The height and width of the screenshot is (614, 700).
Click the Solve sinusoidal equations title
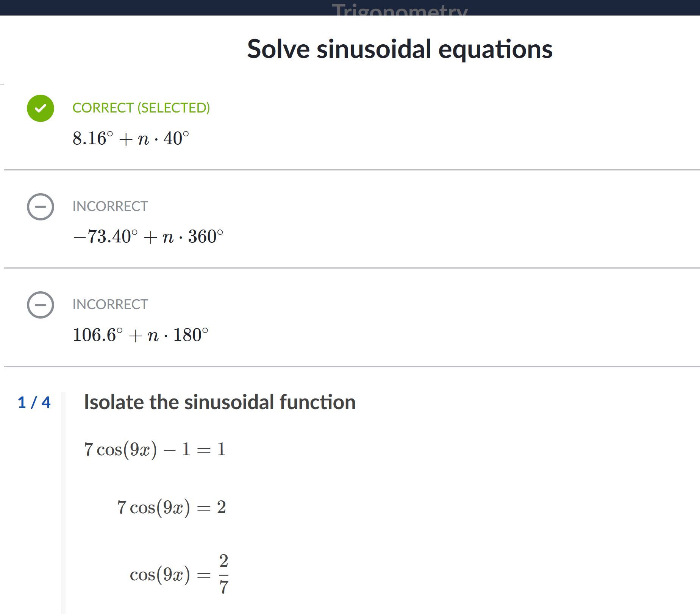(400, 49)
